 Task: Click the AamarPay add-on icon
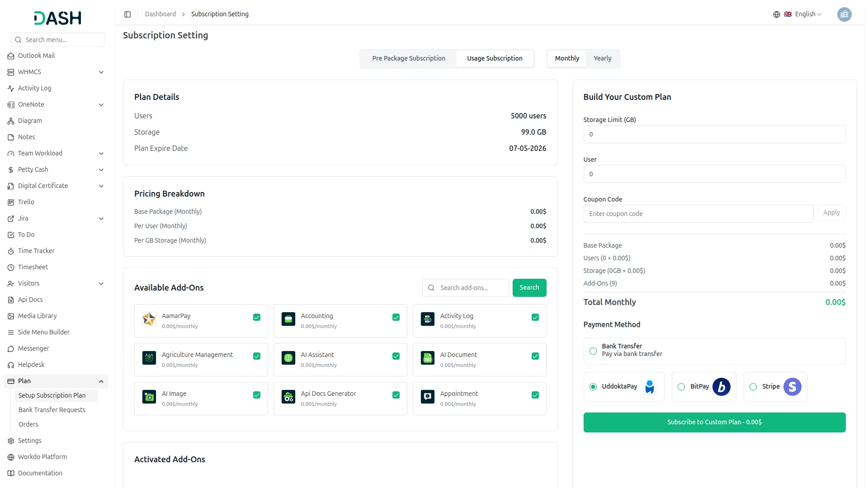click(149, 319)
